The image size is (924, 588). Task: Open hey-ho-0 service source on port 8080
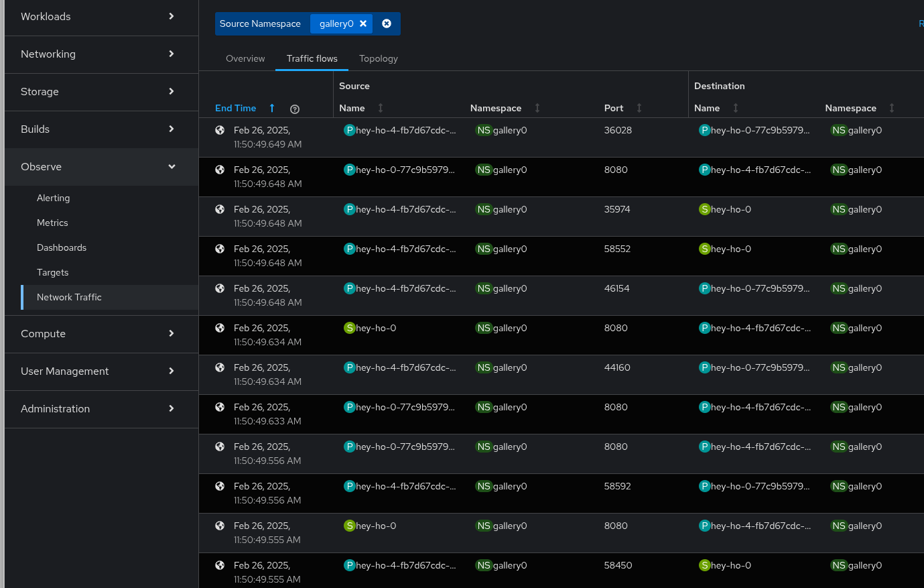point(376,328)
